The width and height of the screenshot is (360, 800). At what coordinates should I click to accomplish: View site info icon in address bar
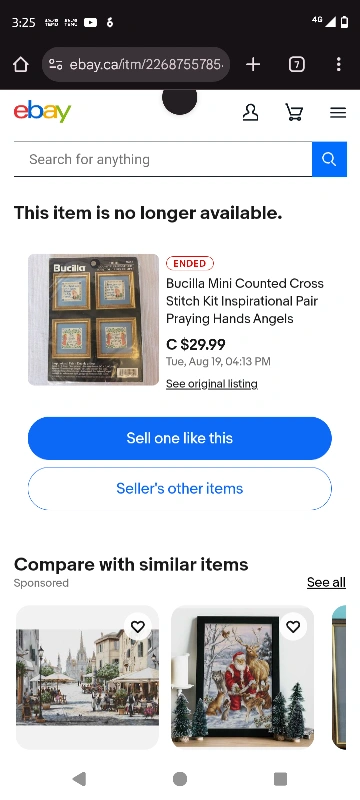click(x=56, y=64)
